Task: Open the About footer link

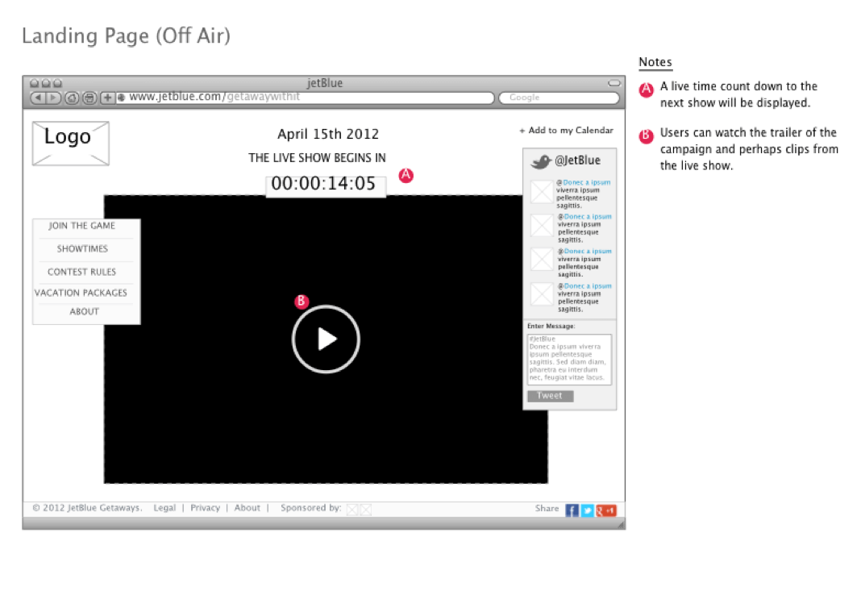Action: coord(247,508)
